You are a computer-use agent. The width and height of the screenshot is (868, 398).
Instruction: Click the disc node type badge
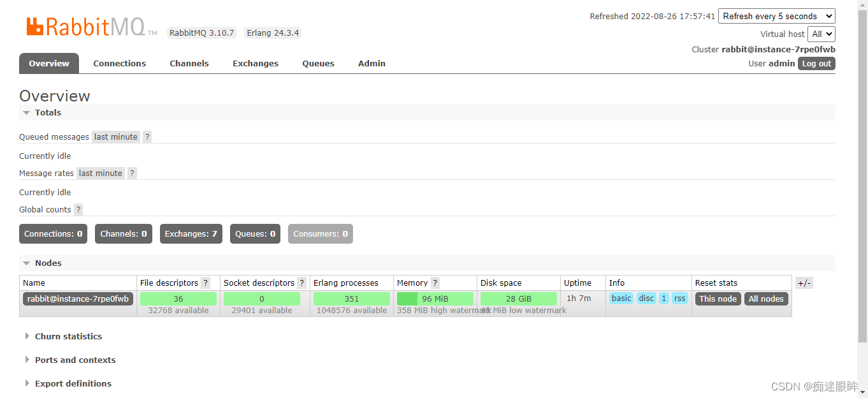coord(646,298)
